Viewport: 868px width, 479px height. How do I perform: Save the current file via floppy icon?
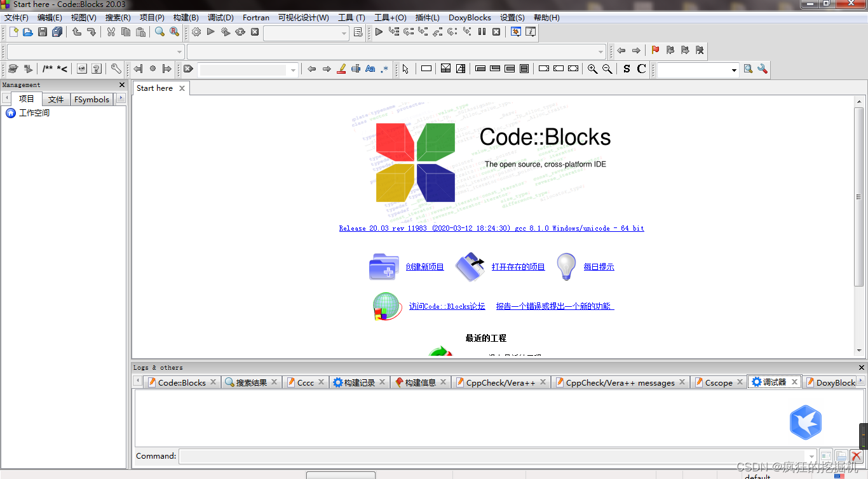click(x=43, y=32)
